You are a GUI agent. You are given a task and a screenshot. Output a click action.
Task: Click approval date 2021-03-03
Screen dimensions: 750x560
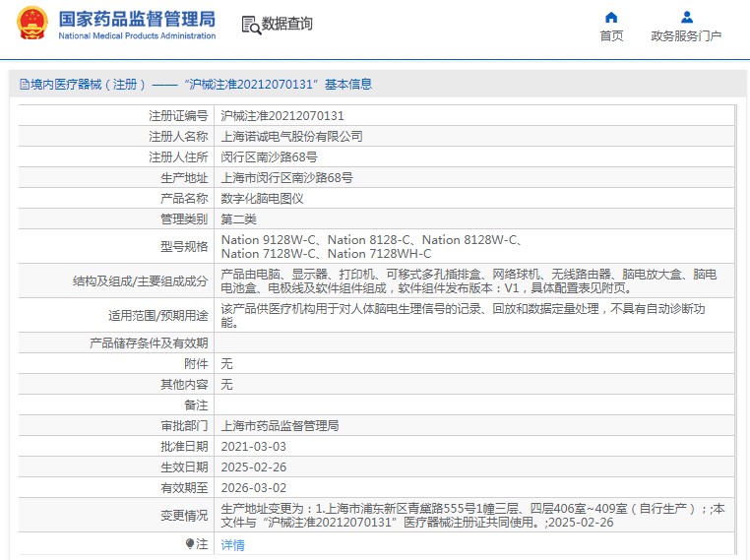click(x=254, y=446)
